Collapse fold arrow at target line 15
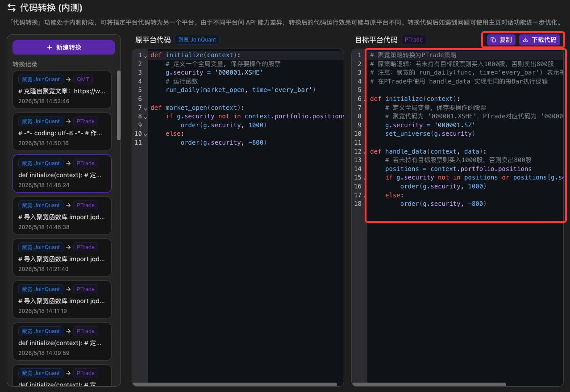 [x=365, y=178]
